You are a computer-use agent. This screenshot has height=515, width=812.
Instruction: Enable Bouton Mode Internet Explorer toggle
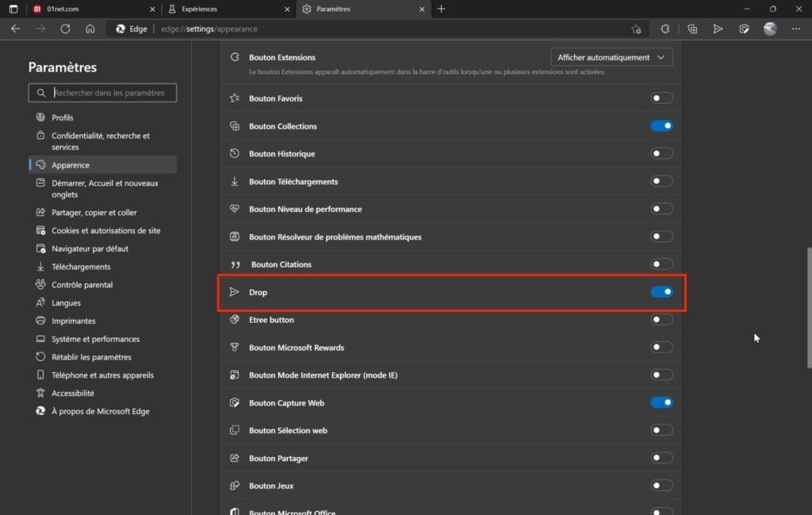(x=661, y=375)
